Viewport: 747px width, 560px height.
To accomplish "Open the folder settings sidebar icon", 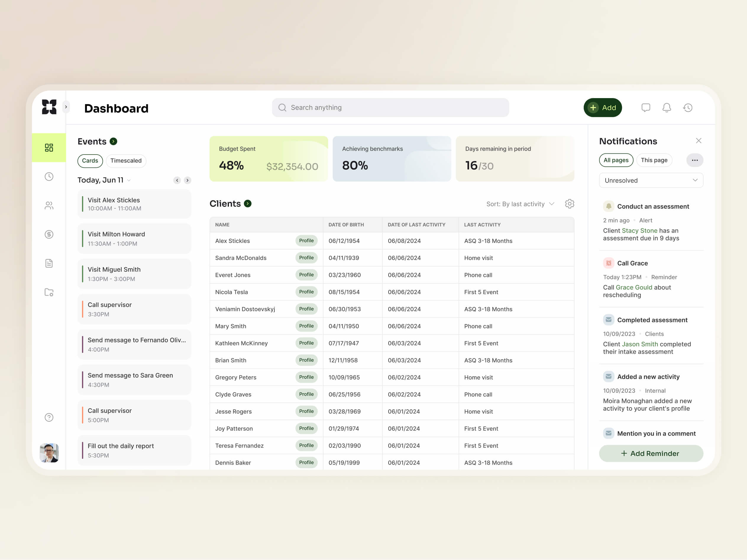I will pos(49,292).
